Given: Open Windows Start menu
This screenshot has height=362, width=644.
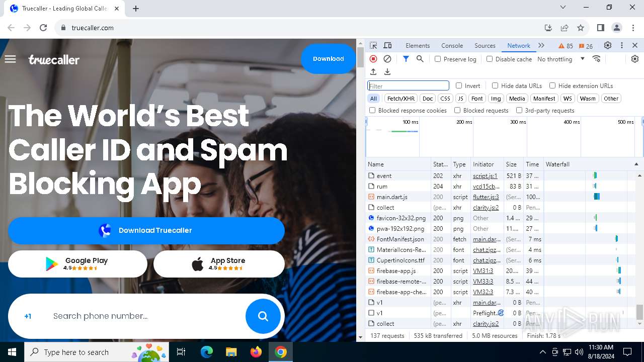Looking at the screenshot, I should point(12,352).
